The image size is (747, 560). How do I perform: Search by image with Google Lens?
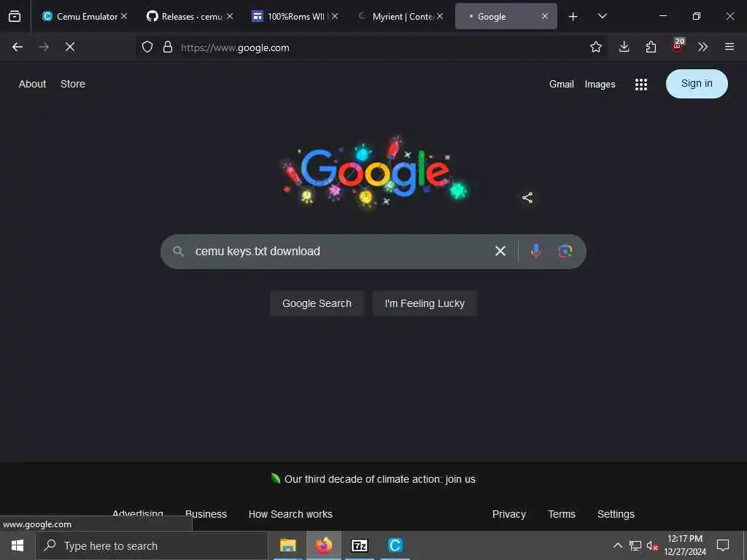(565, 251)
